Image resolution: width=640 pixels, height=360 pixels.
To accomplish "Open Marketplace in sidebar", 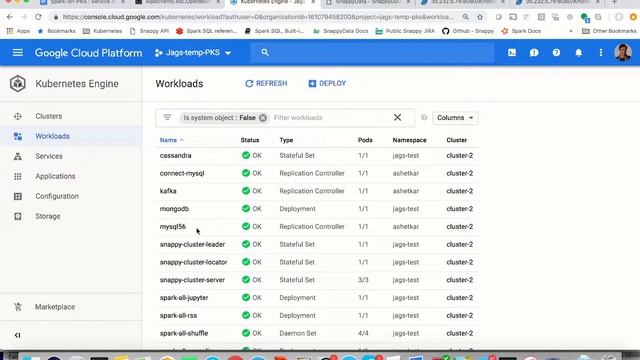I will (x=55, y=307).
